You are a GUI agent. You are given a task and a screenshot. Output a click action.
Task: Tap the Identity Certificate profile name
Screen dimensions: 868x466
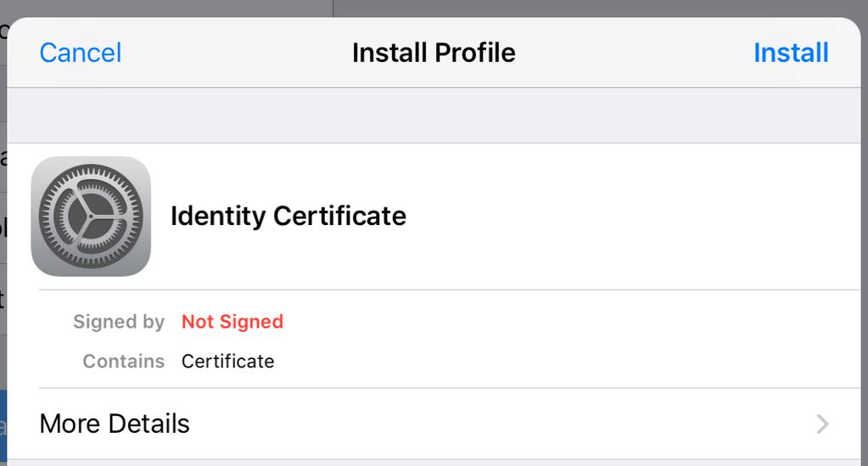[288, 216]
